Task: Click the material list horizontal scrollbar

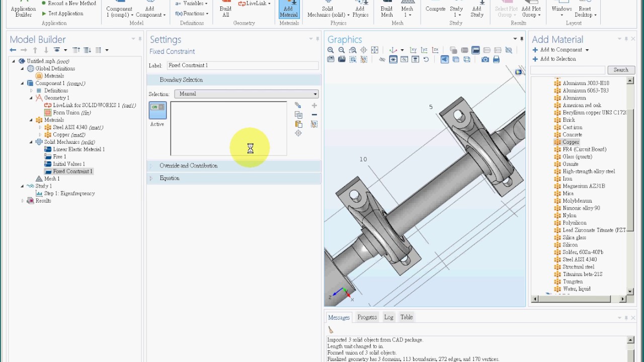Action: pos(579,299)
